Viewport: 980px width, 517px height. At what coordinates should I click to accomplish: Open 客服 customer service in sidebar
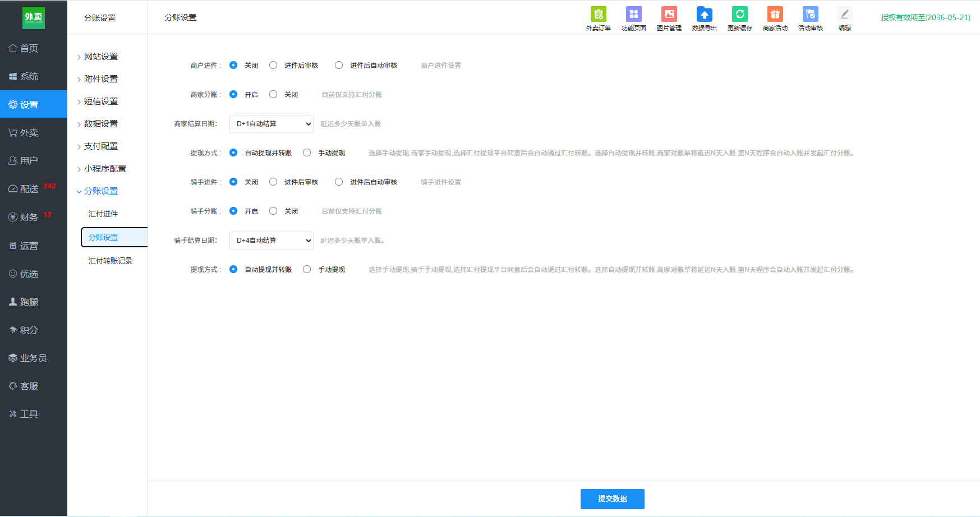(x=34, y=386)
